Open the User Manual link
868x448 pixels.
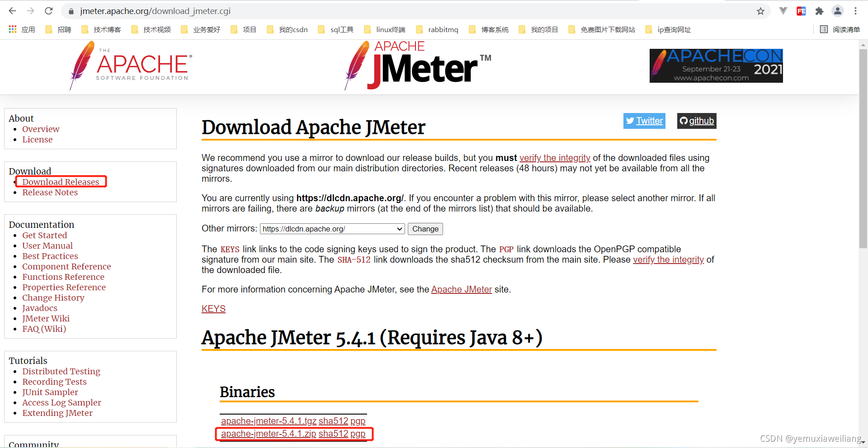pyautogui.click(x=47, y=245)
